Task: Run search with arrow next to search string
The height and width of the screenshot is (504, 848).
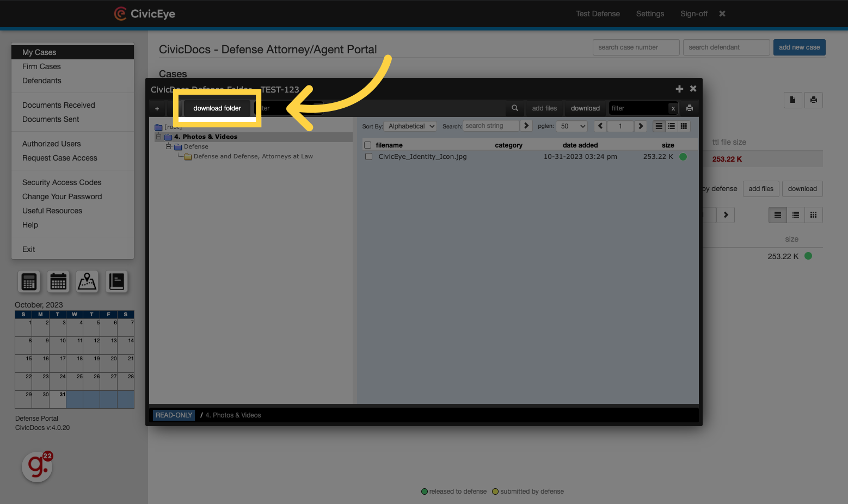Action: (526, 126)
